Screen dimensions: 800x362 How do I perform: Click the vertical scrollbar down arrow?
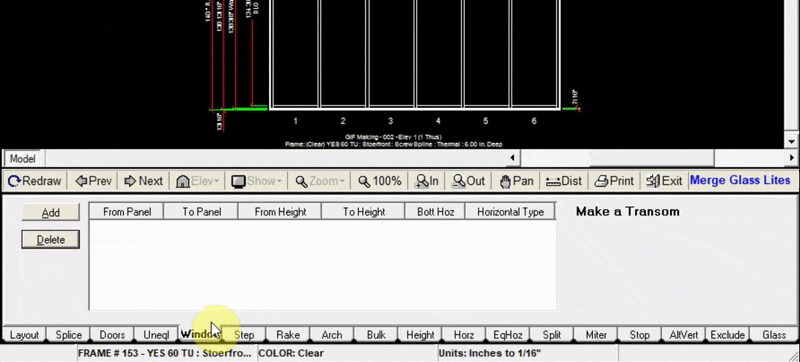click(x=791, y=142)
